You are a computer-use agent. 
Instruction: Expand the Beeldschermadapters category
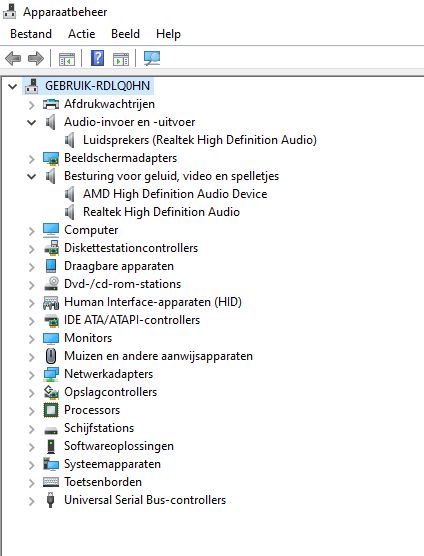32,159
